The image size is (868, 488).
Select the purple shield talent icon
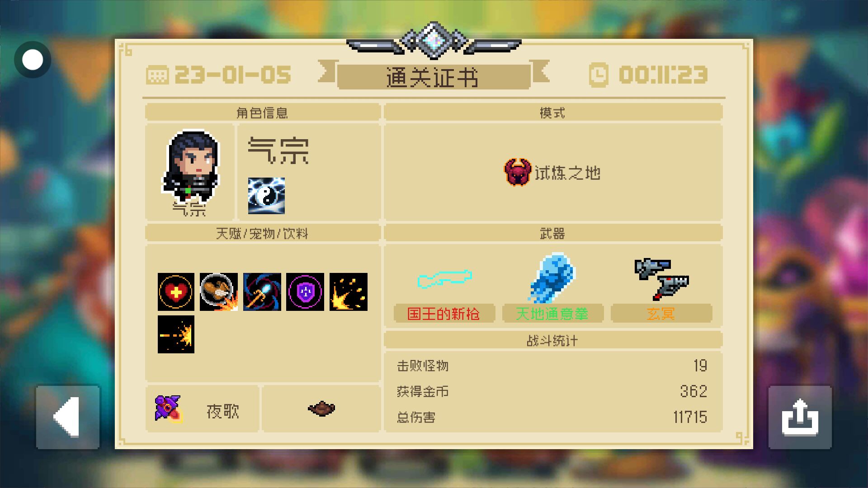click(305, 292)
